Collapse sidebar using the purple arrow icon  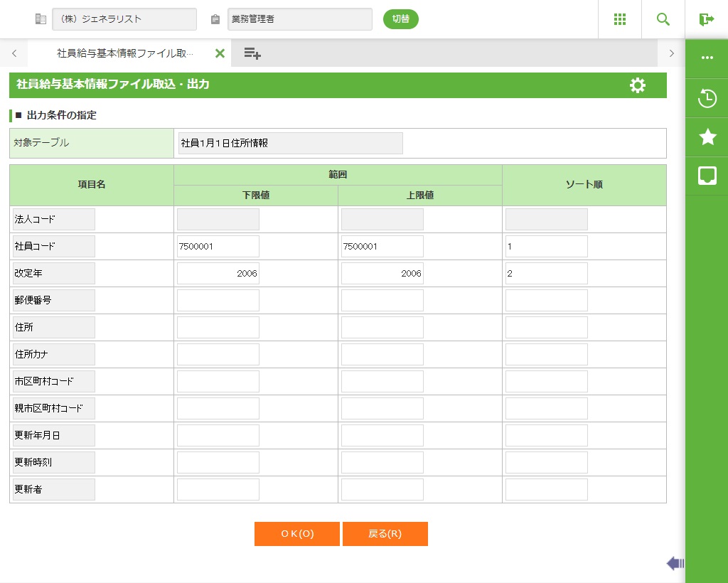point(675,564)
